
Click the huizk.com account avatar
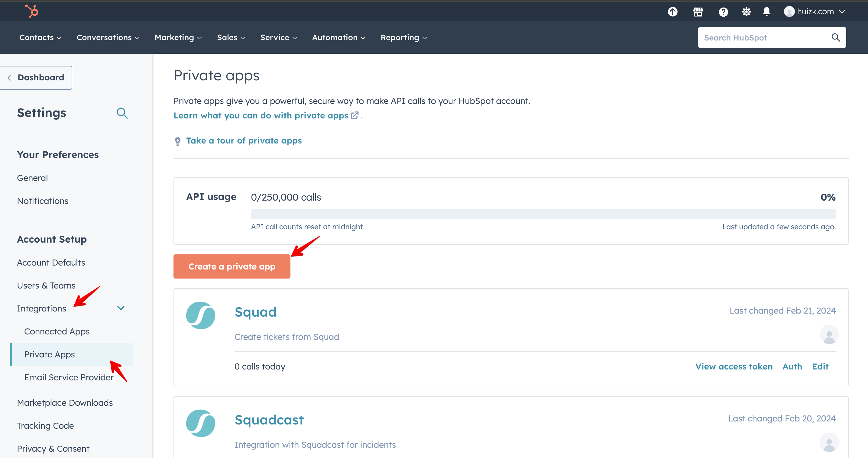[789, 11]
